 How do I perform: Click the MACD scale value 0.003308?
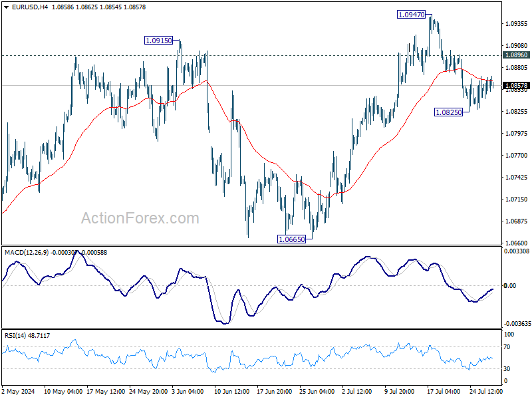pyautogui.click(x=517, y=251)
